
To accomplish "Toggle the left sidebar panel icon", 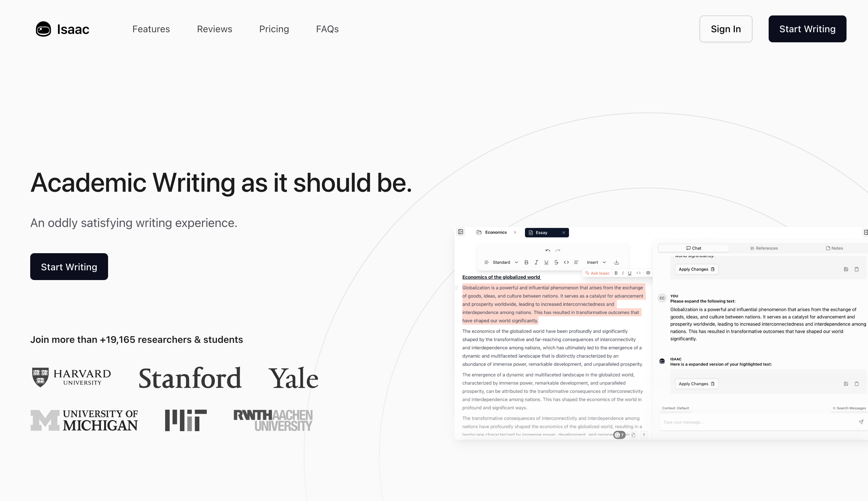I will click(x=461, y=232).
